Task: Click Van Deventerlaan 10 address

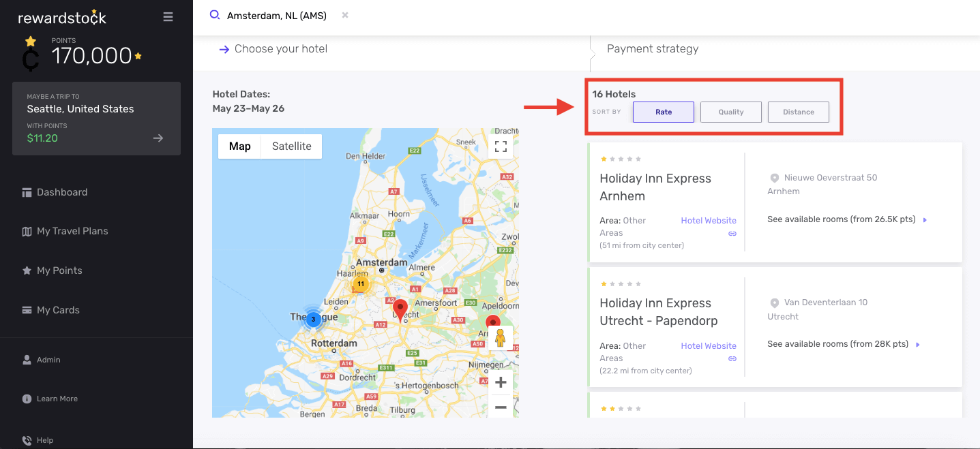Action: pos(826,303)
